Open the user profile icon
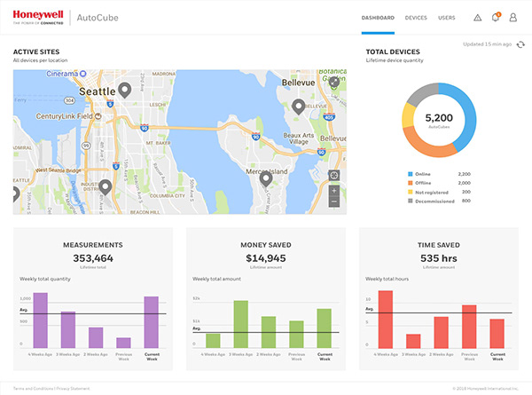 513,18
